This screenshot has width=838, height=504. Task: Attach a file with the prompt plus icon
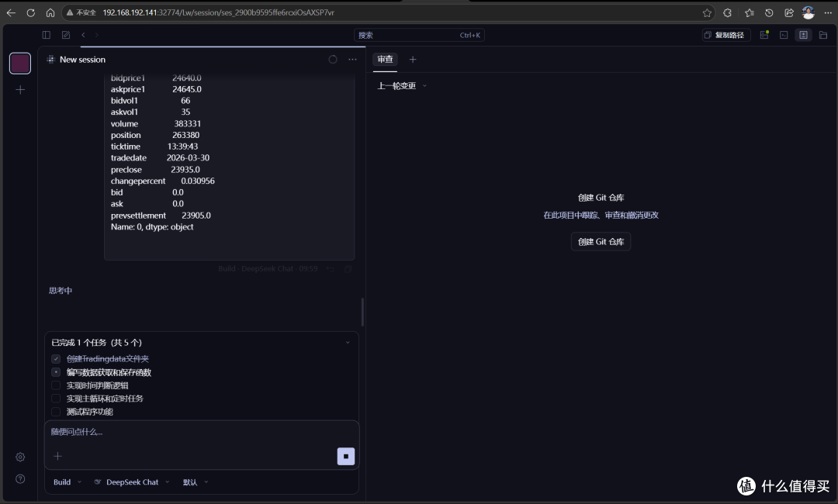point(57,456)
